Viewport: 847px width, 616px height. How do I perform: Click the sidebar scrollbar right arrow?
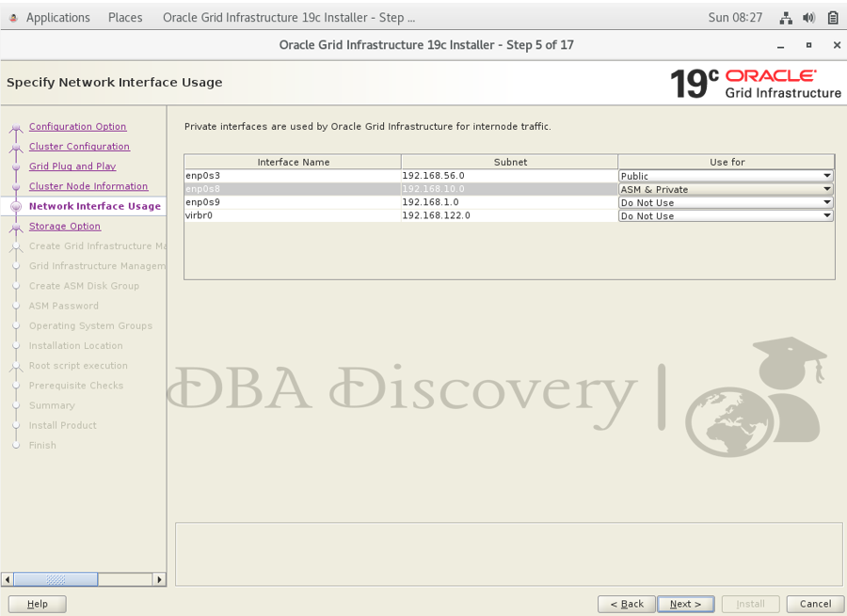click(x=159, y=580)
